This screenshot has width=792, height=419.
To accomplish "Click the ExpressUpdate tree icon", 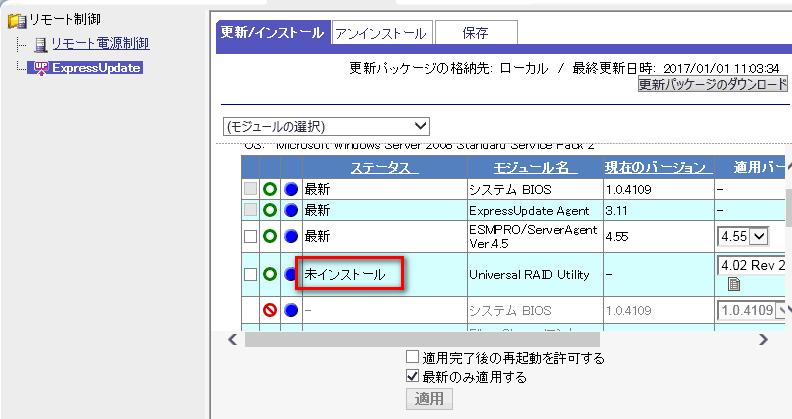I will [x=40, y=68].
